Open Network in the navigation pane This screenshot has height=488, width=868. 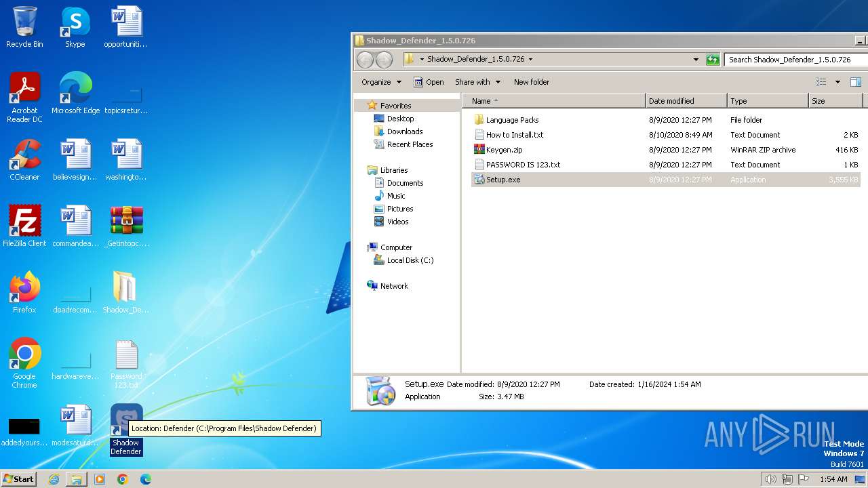tap(394, 286)
